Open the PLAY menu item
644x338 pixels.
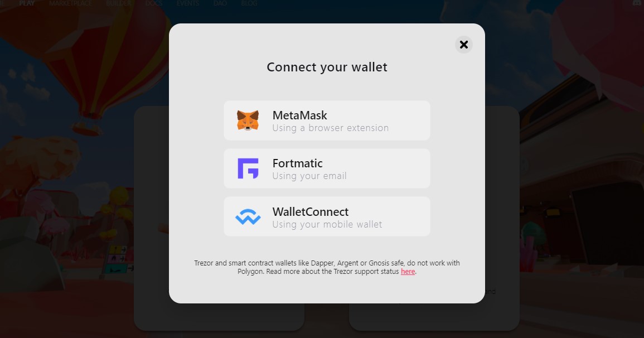(27, 3)
